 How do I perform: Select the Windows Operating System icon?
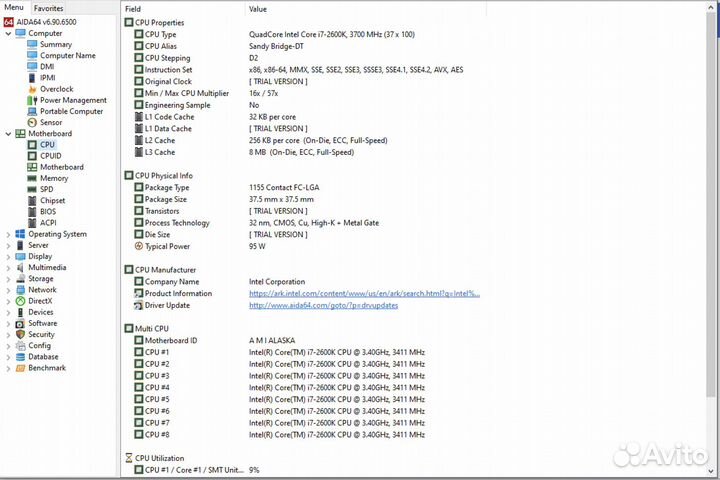point(20,234)
